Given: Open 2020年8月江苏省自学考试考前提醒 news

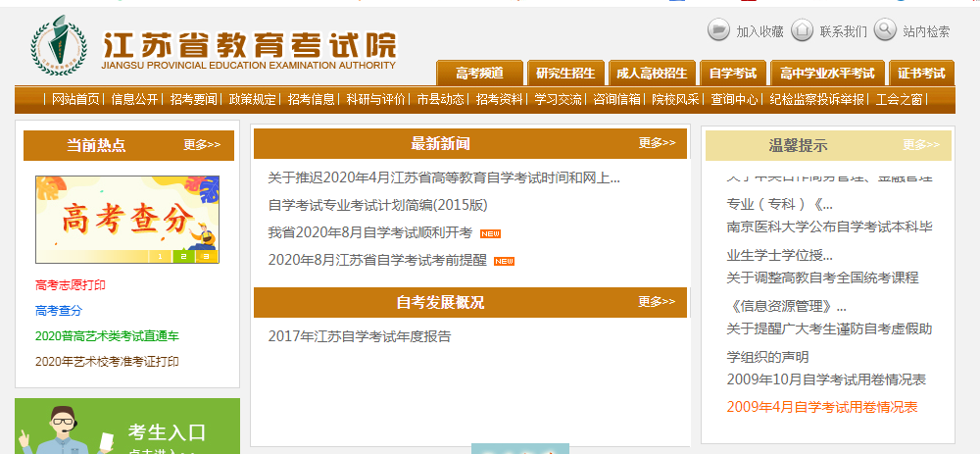Looking at the screenshot, I should 377,260.
